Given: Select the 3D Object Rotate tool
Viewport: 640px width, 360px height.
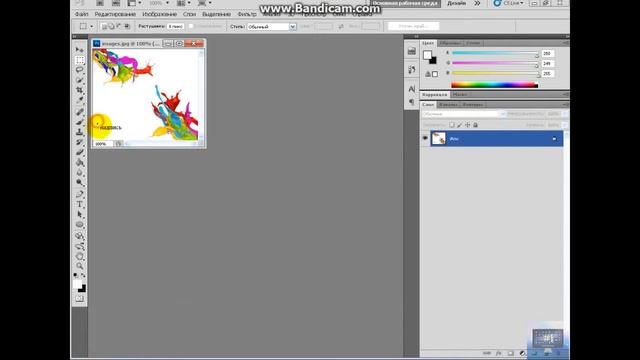Looking at the screenshot, I should [80, 236].
